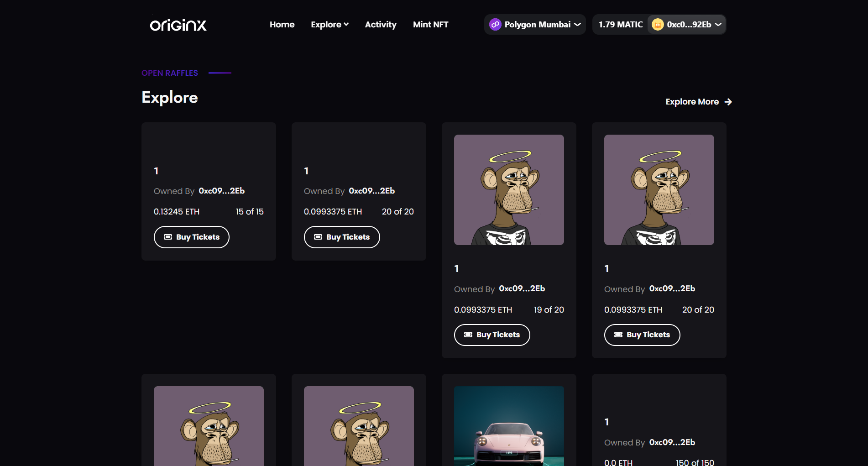Click the 15 of 15 ticket count
The image size is (868, 466).
pos(250,212)
